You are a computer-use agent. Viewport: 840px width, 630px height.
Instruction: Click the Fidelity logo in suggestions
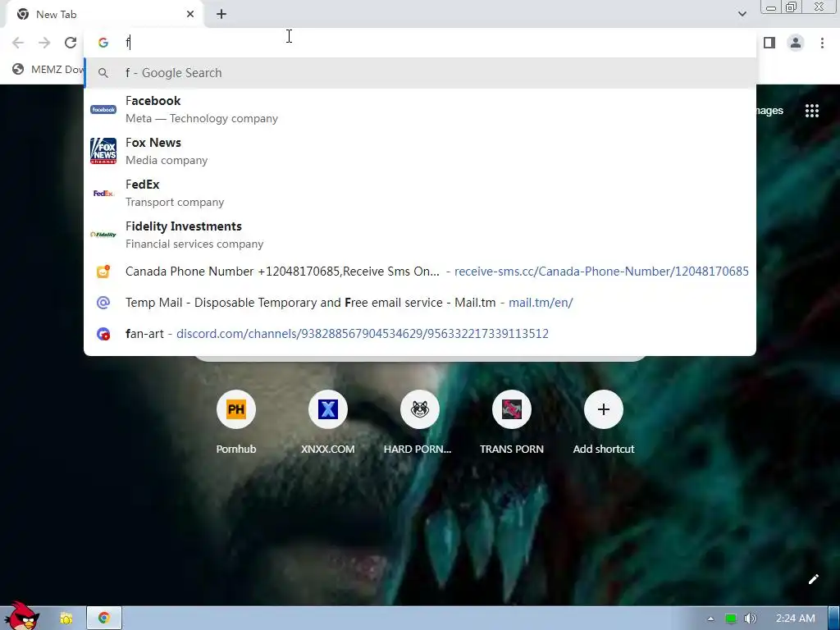[103, 235]
